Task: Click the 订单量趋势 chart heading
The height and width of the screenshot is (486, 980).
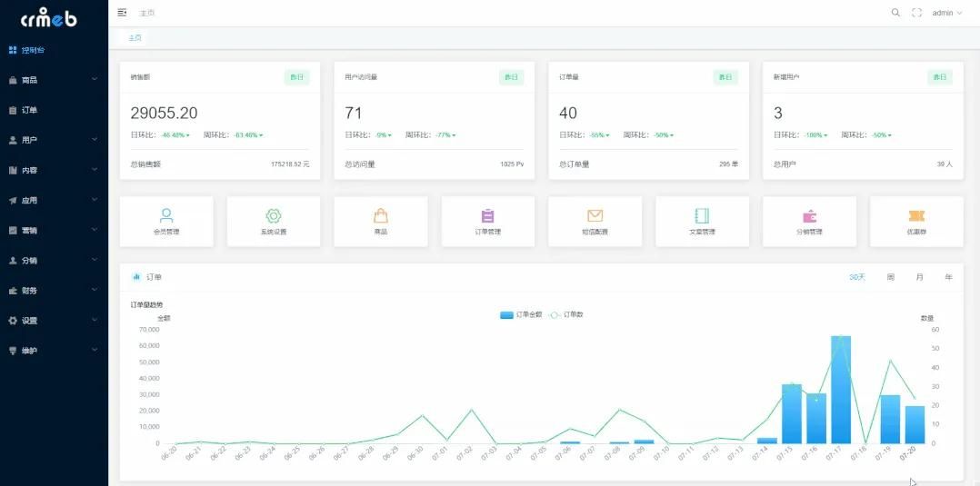Action: coord(146,305)
